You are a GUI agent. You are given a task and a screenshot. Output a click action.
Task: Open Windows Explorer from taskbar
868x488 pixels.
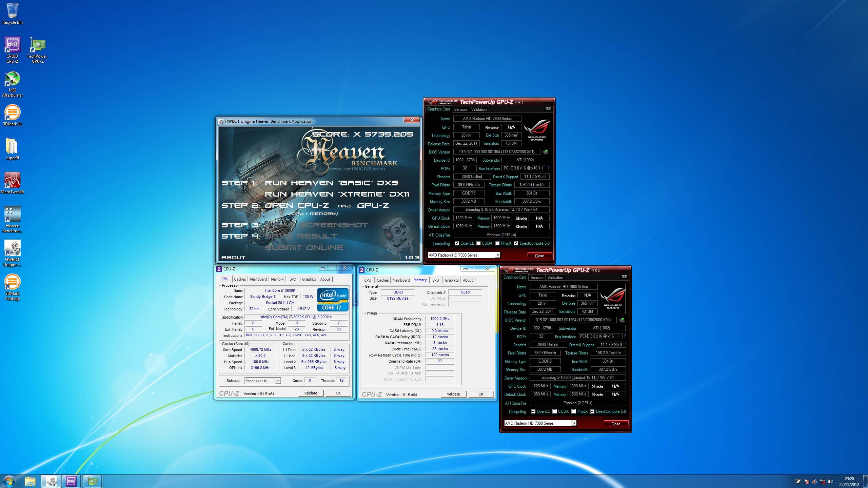(30, 481)
